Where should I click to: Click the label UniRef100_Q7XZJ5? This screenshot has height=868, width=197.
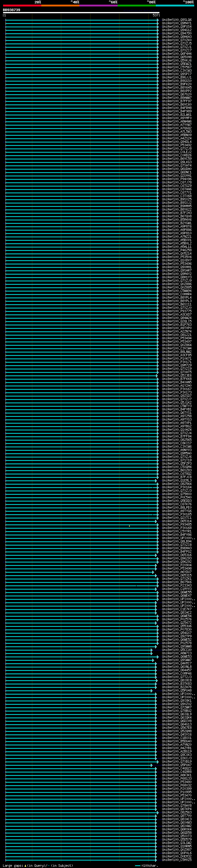point(176,43)
